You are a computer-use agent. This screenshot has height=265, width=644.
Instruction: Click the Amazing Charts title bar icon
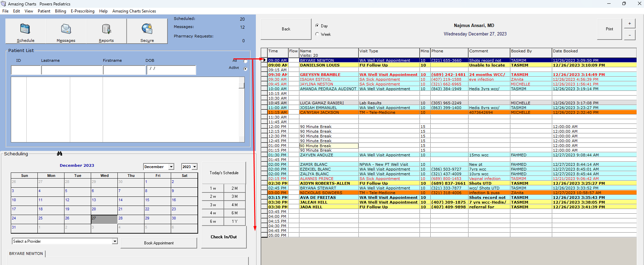(x=3, y=4)
